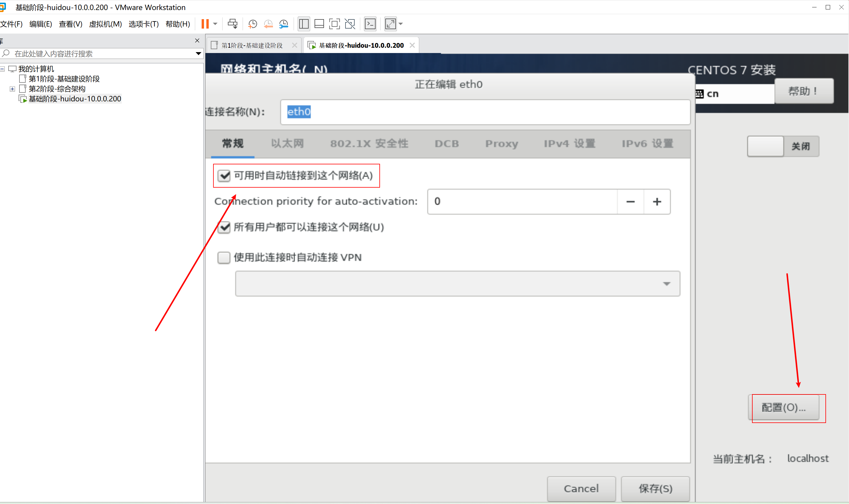Click the 保存(S) button
849x504 pixels.
click(x=655, y=488)
